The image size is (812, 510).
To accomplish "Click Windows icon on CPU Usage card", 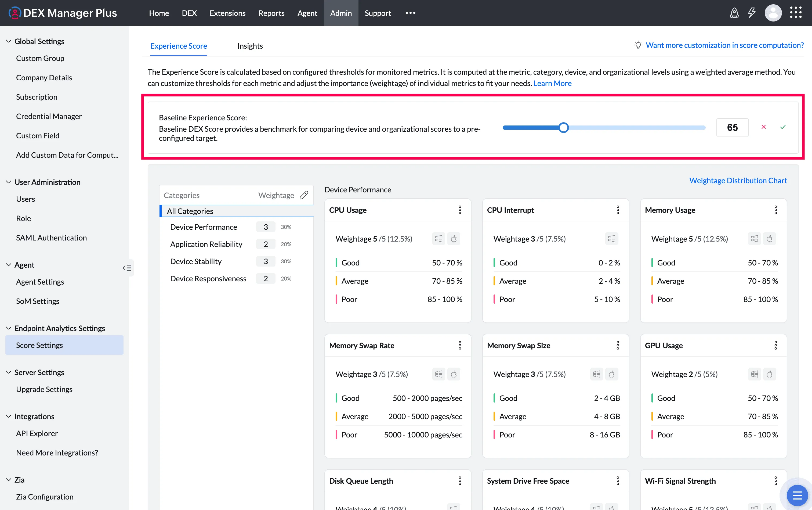I will click(x=438, y=239).
